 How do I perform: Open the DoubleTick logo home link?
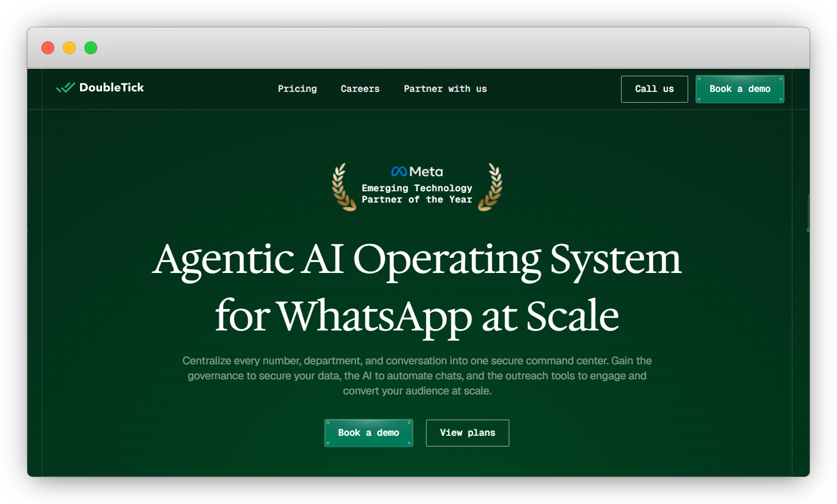coord(100,88)
